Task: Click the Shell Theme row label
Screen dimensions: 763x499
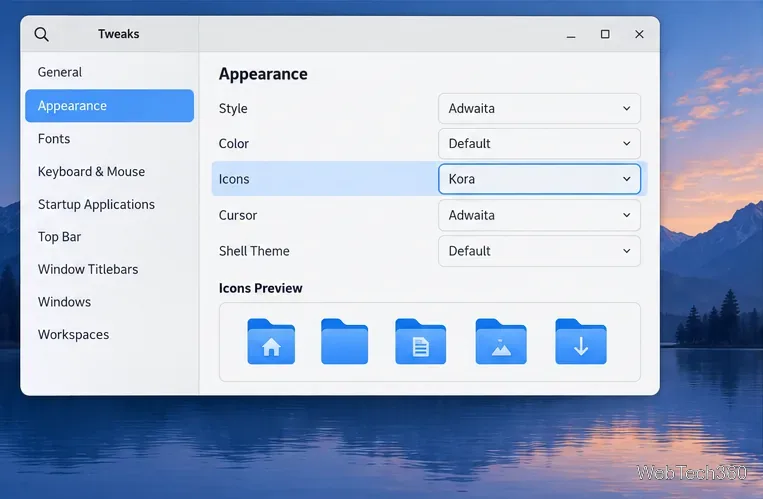Action: coord(254,251)
